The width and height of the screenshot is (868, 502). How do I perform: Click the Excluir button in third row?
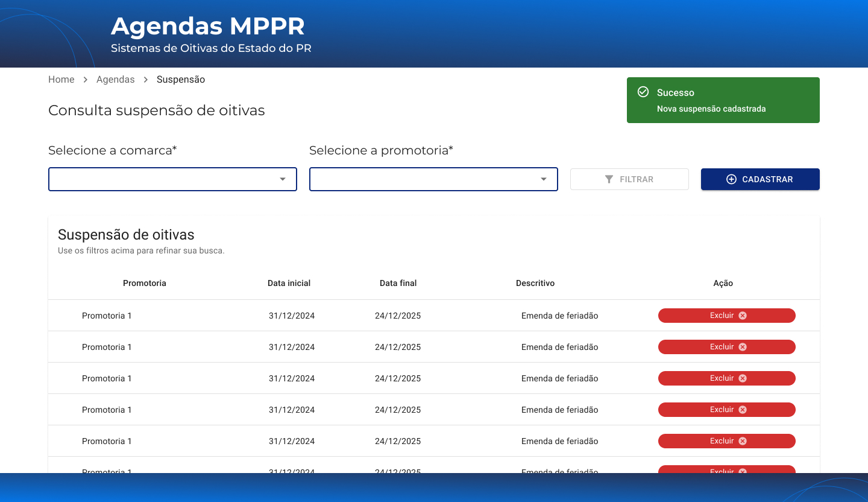(x=727, y=378)
